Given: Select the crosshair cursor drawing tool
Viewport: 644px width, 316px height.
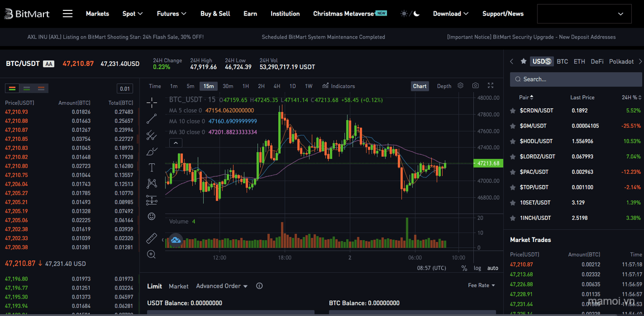Looking at the screenshot, I should click(x=152, y=102).
